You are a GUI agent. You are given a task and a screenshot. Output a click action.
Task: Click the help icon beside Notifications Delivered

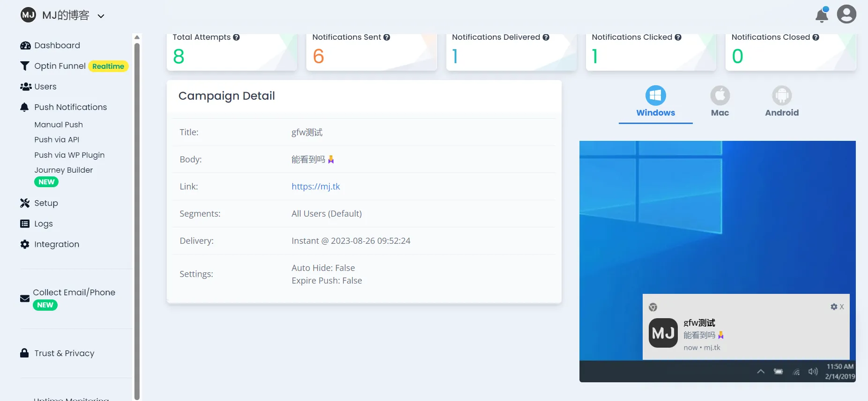click(x=546, y=37)
